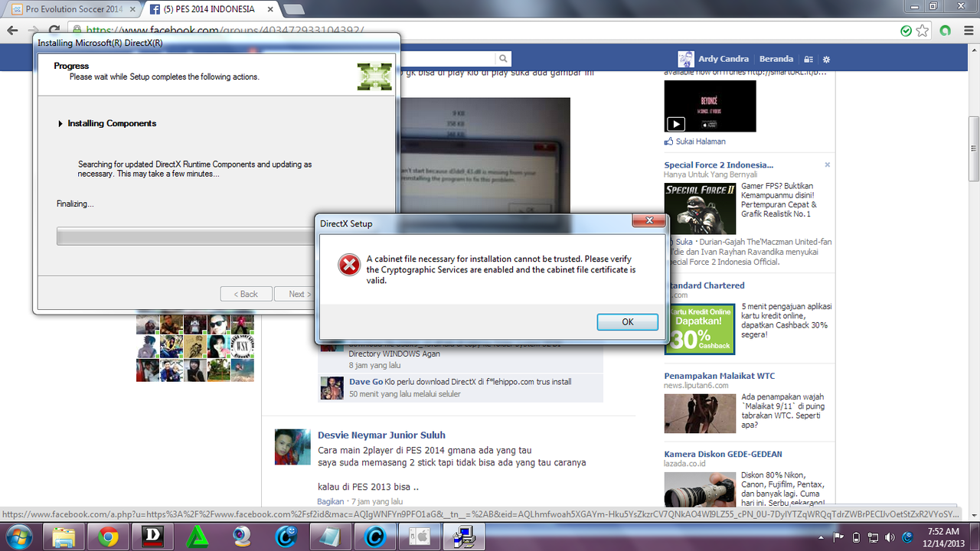Dismiss the Special Force 2 ad with X
This screenshot has height=551, width=980.
tap(827, 165)
